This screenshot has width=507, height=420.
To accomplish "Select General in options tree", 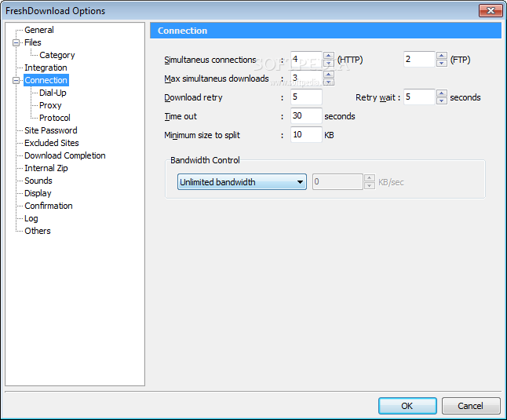I will tap(39, 30).
